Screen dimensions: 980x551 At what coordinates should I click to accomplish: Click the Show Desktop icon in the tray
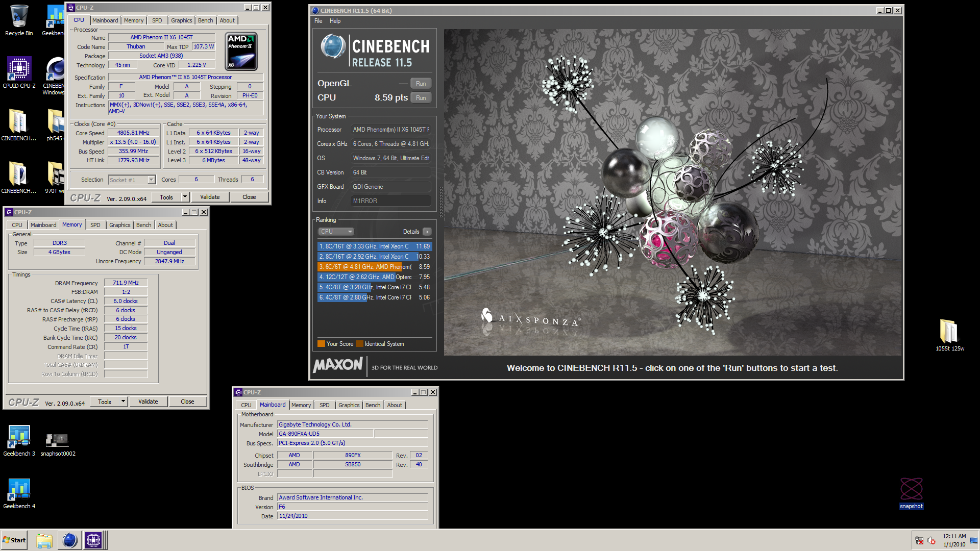[x=974, y=541]
